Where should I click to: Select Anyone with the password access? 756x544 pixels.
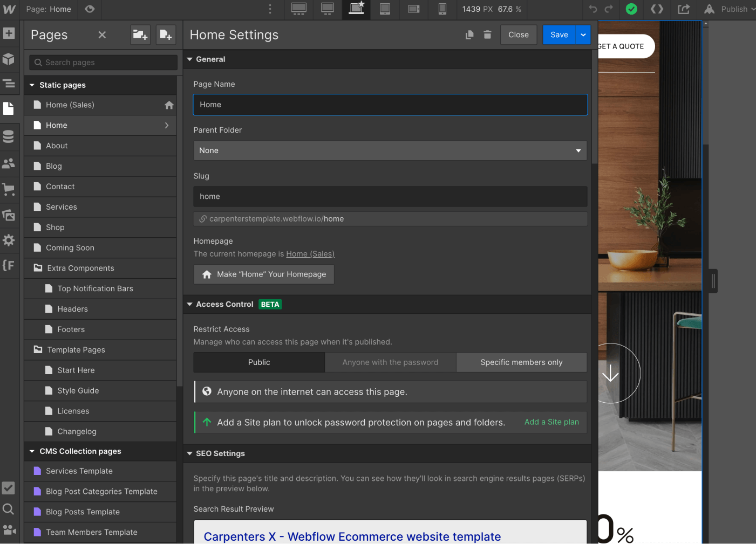pyautogui.click(x=390, y=362)
